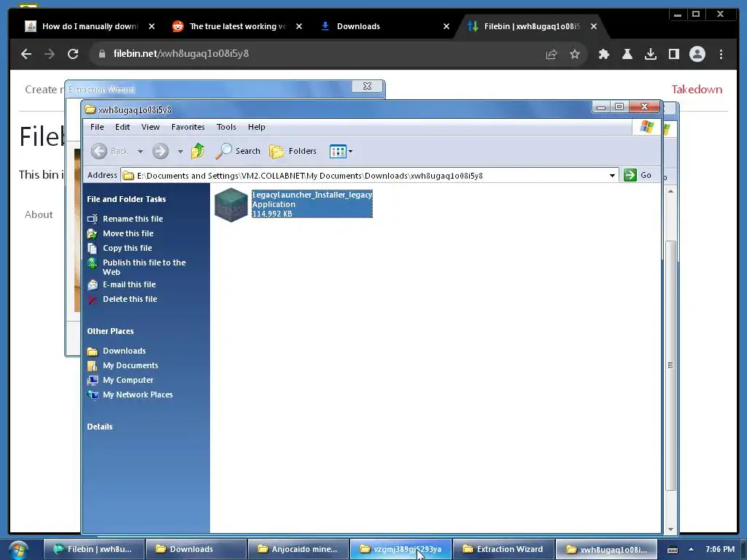This screenshot has width=747, height=560.
Task: Open the File menu in Explorer
Action: tap(97, 127)
